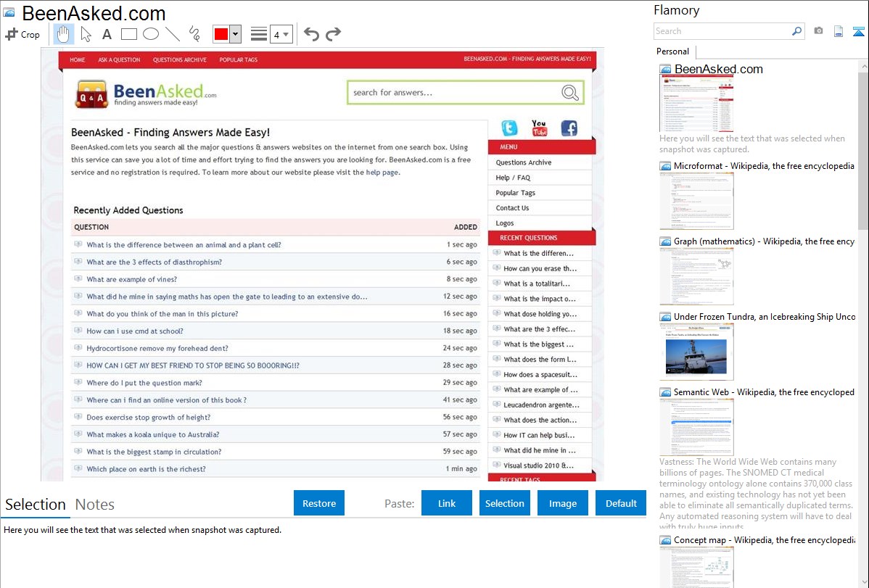The height and width of the screenshot is (588, 869).
Task: Click the YouTube icon on the webpage
Action: [x=539, y=128]
